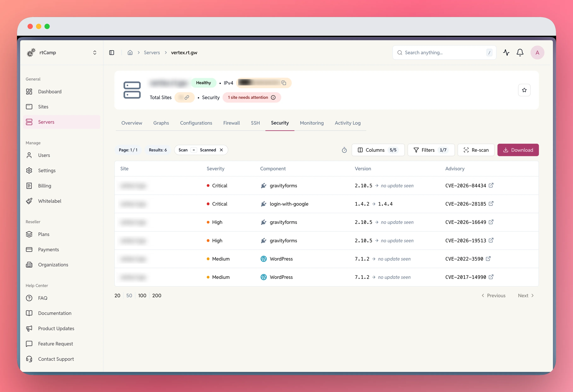Set page size to 50
The image size is (573, 392).
tap(129, 295)
